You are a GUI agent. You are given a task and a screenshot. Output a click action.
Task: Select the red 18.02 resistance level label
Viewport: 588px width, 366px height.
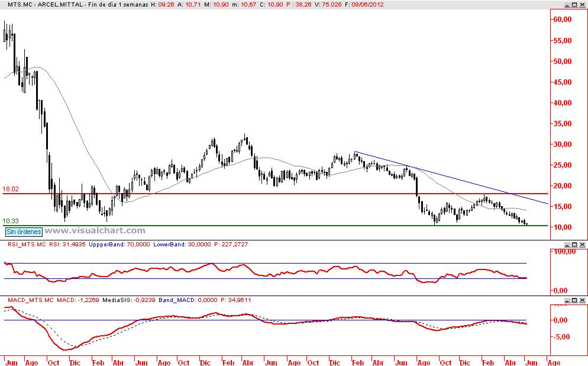(x=11, y=189)
